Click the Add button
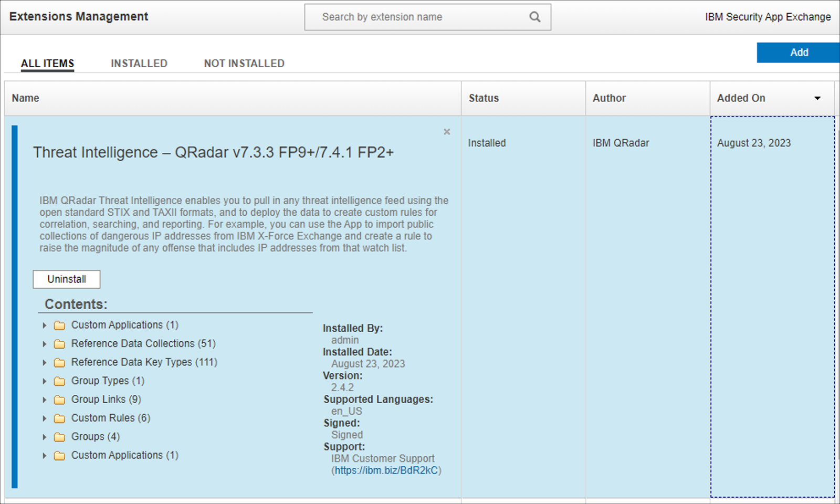The height and width of the screenshot is (504, 840). pyautogui.click(x=799, y=52)
